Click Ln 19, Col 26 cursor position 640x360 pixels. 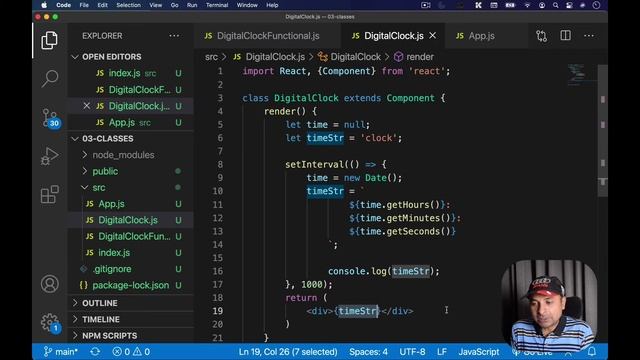coord(288,351)
